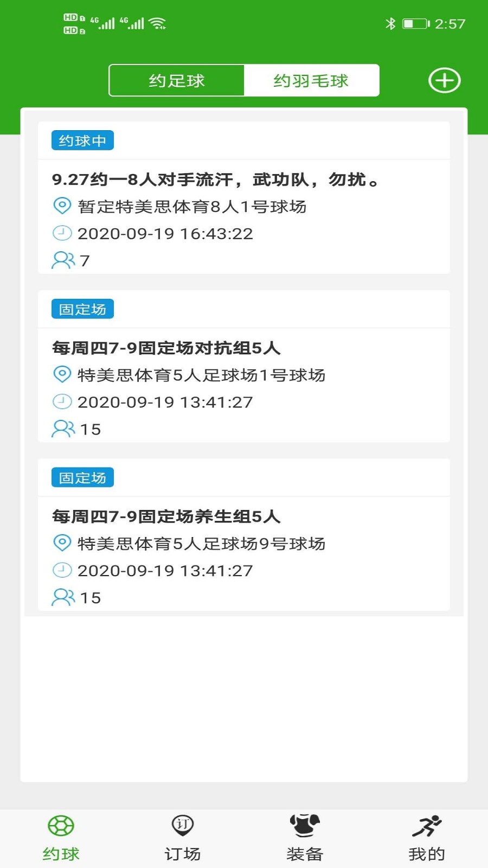Tap the 固定场 tag above 对抗组 entry
This screenshot has height=868, width=488.
pyautogui.click(x=82, y=309)
